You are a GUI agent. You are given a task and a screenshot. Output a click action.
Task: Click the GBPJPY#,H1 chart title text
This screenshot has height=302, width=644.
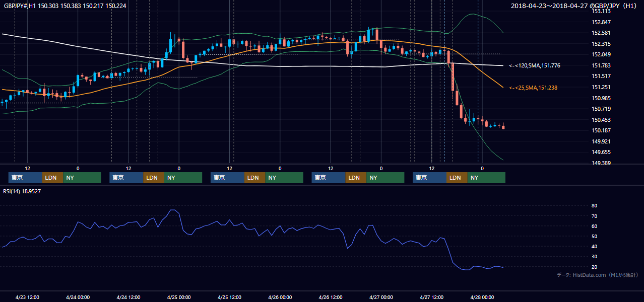pos(66,6)
